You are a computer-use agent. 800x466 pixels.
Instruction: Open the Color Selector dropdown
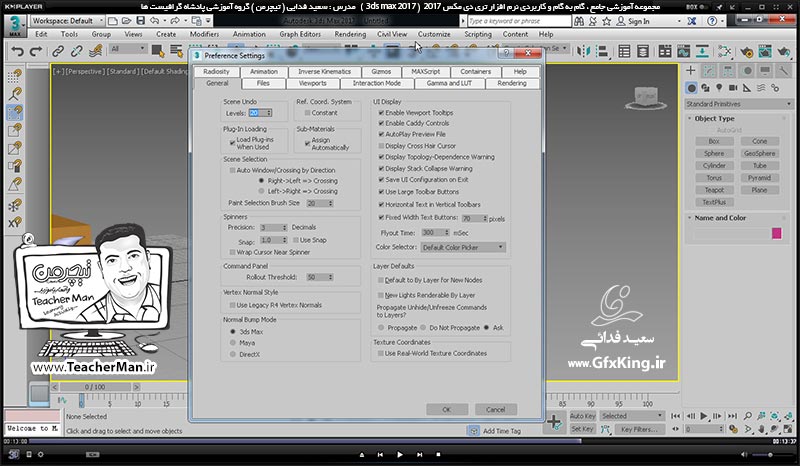pos(463,247)
